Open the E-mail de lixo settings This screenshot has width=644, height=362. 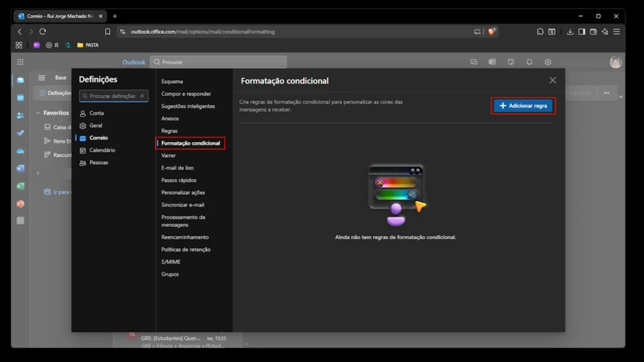point(177,168)
